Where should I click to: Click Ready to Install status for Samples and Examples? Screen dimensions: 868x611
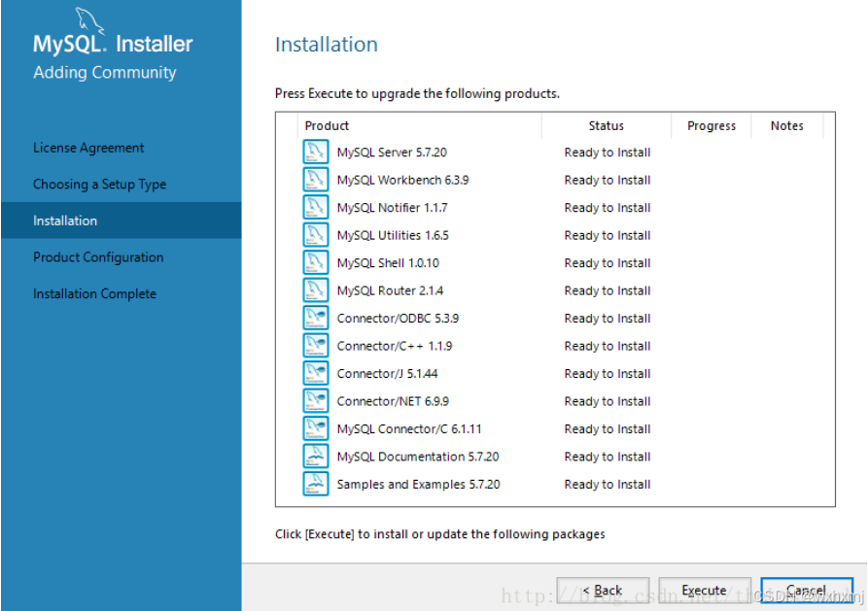[608, 485]
